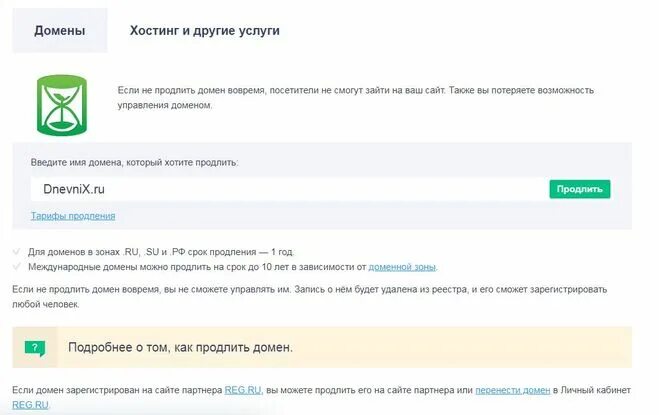Click the label Введите имя домена

pyautogui.click(x=134, y=162)
